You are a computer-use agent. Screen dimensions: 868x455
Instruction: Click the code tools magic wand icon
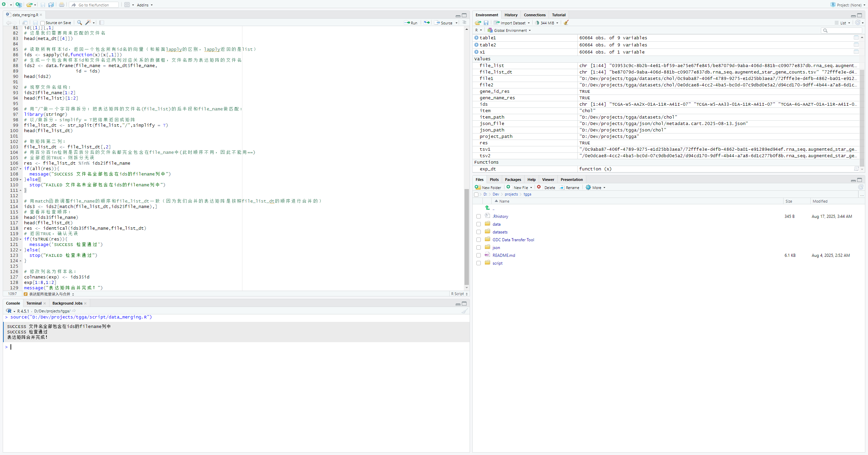point(88,23)
